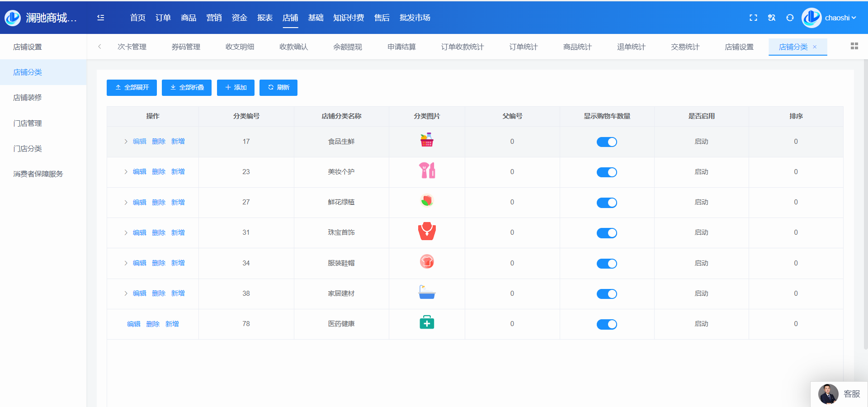Collapse the sidebar menu icon
Screen dimensions: 868x407
coord(100,18)
